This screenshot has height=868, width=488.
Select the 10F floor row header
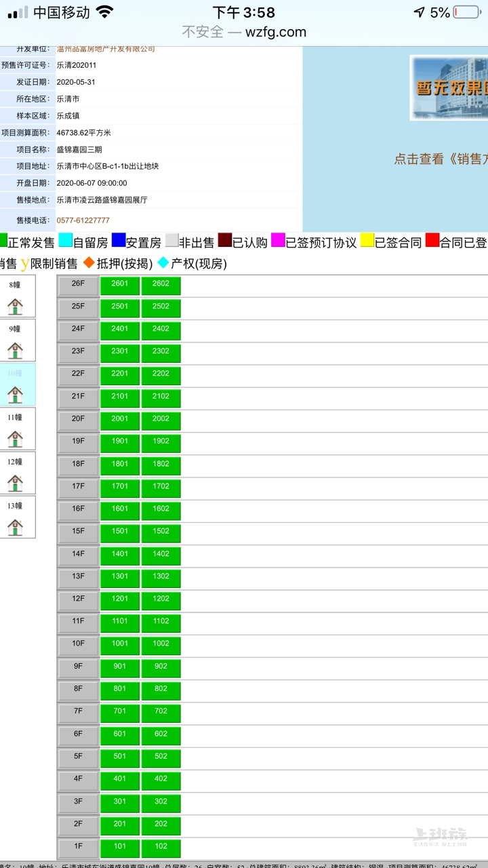(x=78, y=645)
